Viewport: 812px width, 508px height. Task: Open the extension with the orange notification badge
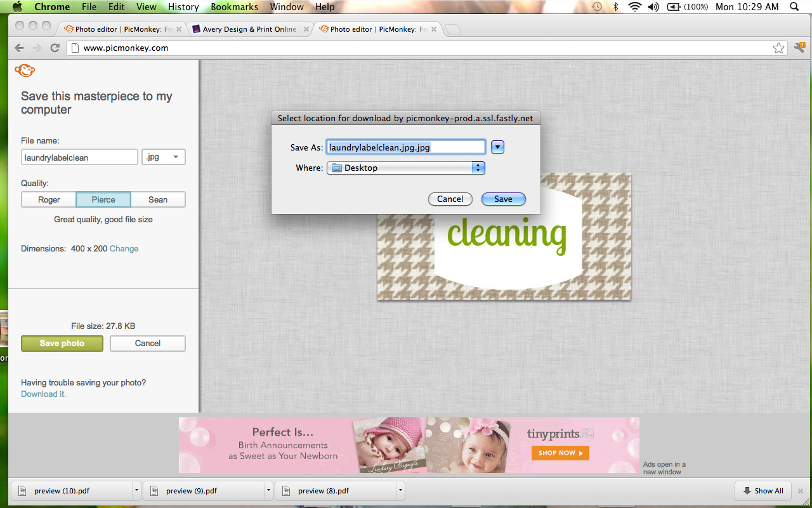[799, 47]
